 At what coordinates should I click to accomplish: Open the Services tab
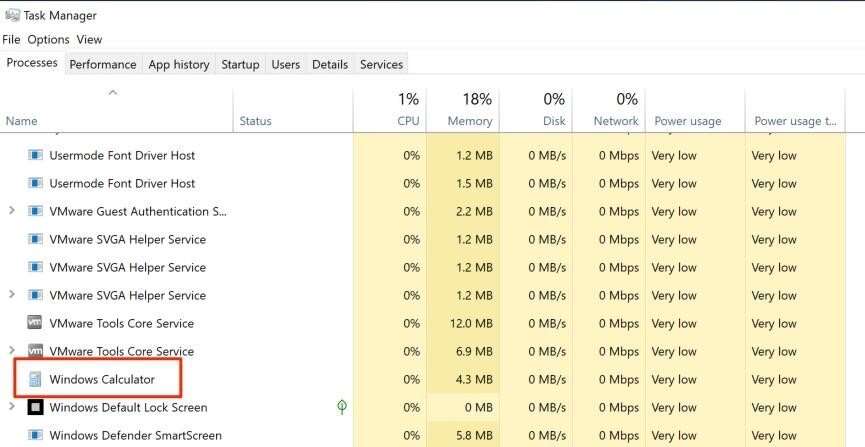click(x=381, y=64)
